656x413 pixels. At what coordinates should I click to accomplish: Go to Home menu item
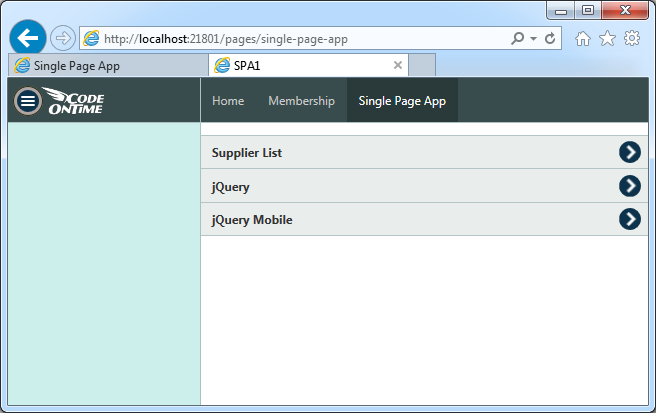coord(228,100)
